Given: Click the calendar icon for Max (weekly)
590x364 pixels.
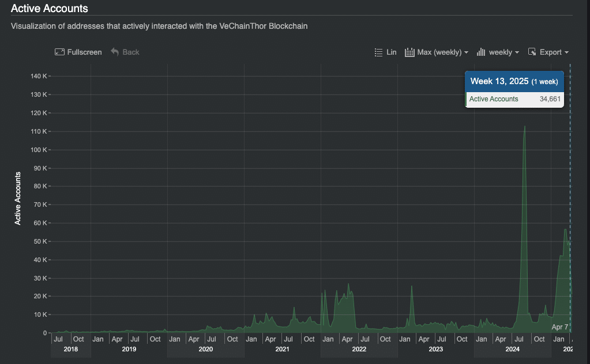Looking at the screenshot, I should (409, 52).
